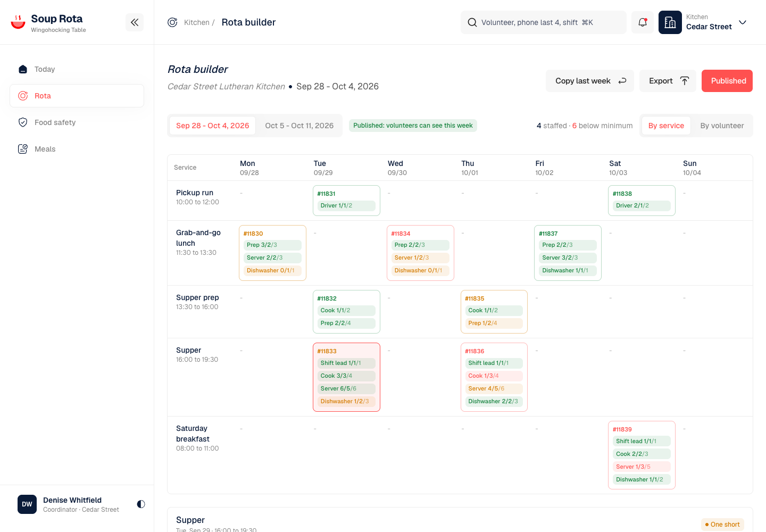This screenshot has width=766, height=532.
Task: Open shift #11832 Supper prep card
Action: tap(346, 312)
